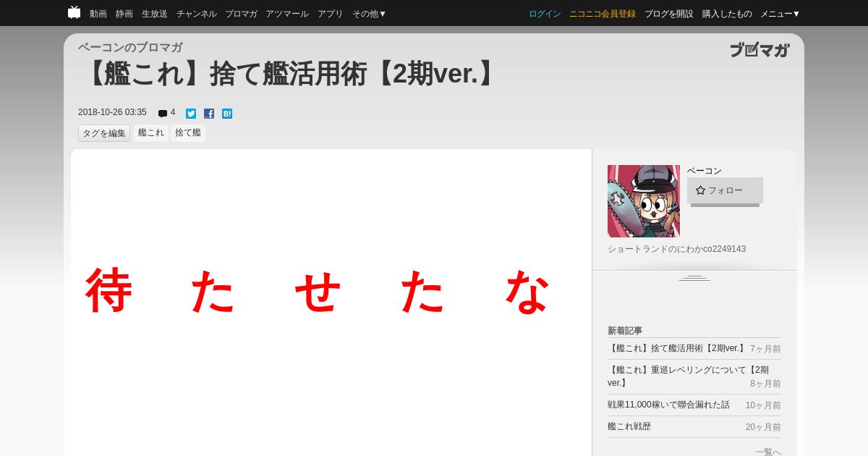This screenshot has height=456, width=868.
Task: Open recent post 捨て艦活用術【2期ver.】
Action: pos(678,348)
